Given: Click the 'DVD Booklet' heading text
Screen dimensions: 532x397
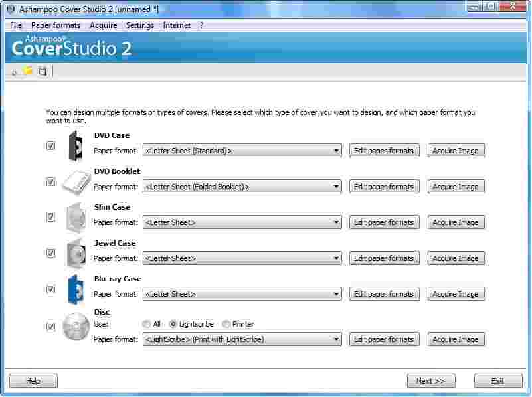Looking at the screenshot, I should (117, 171).
